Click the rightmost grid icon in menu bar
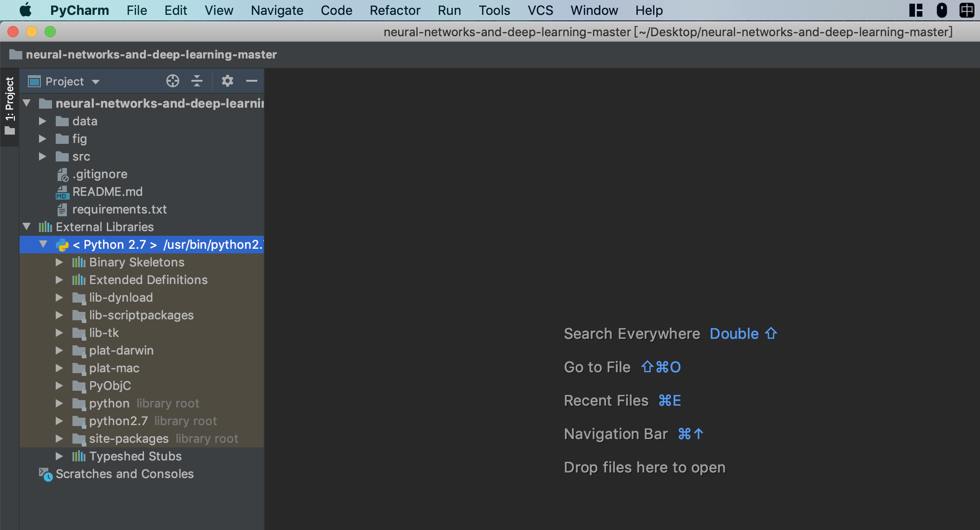The width and height of the screenshot is (980, 530). coord(967,10)
